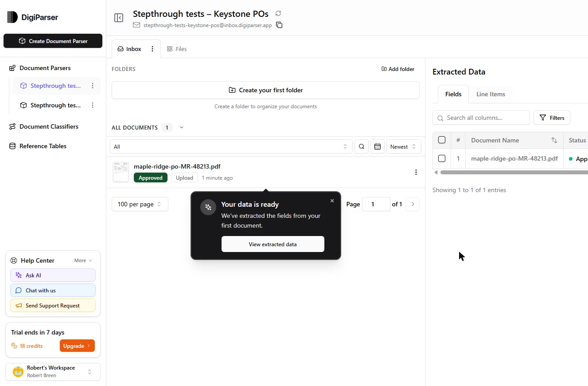
Task: Click Create your first folder
Action: coord(265,90)
